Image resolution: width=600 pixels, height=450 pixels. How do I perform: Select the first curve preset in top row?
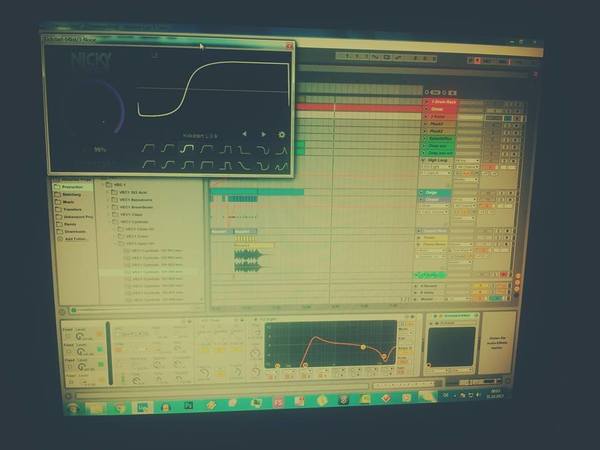click(x=148, y=148)
